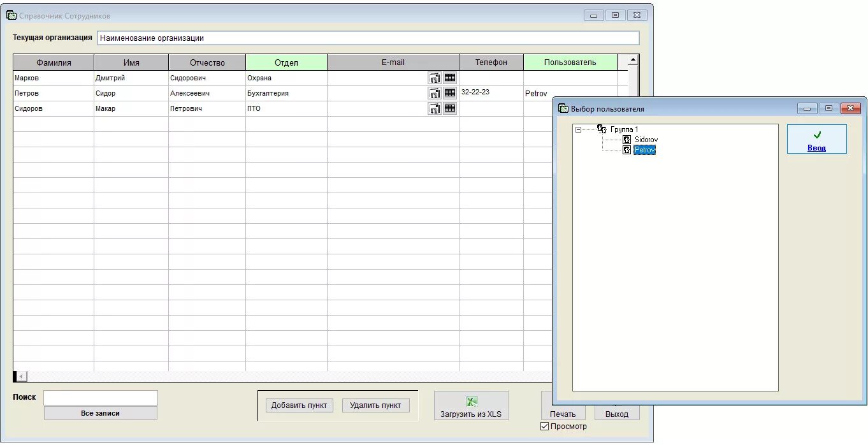Open email table icon in Марков row
The image size is (868, 445).
(450, 78)
